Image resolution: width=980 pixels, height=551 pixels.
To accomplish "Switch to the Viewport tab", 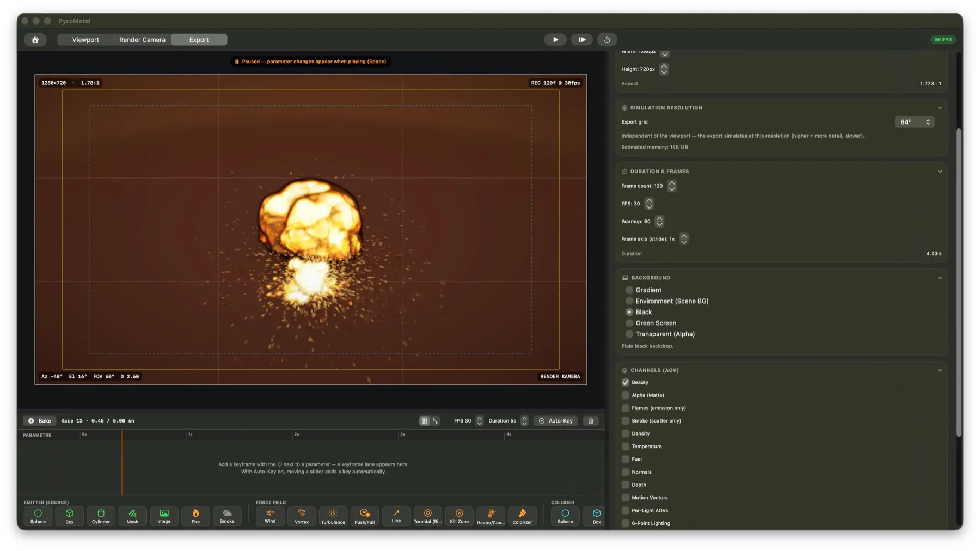I will click(x=85, y=40).
